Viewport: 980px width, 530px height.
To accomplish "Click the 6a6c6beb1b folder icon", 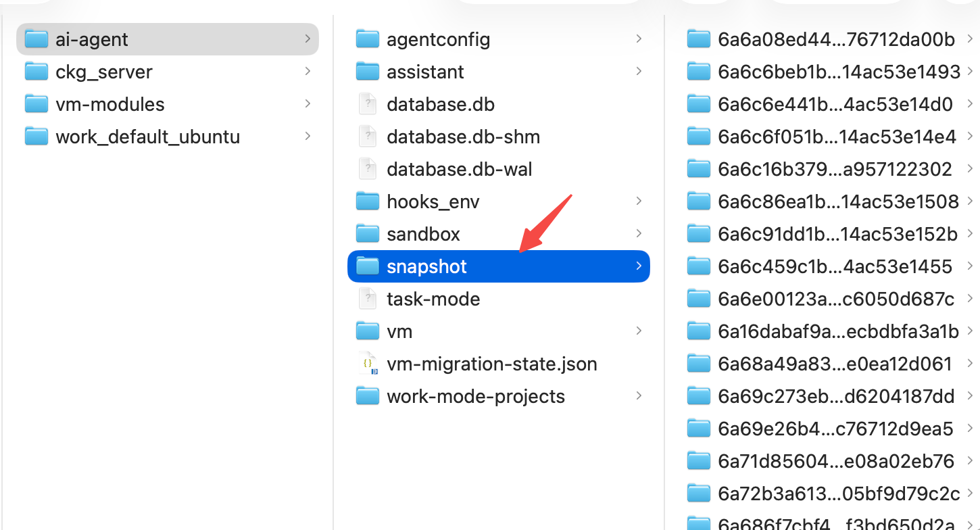I will point(699,72).
